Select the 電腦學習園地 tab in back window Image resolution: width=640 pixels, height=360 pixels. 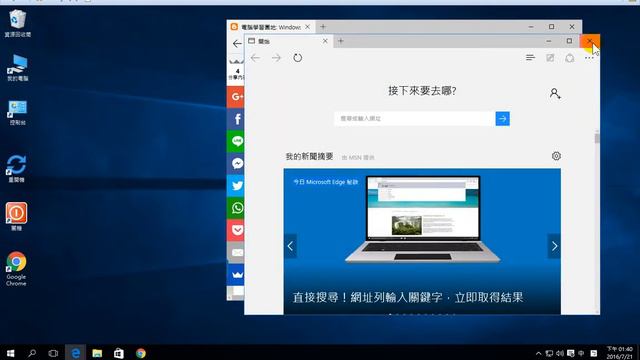[x=271, y=27]
